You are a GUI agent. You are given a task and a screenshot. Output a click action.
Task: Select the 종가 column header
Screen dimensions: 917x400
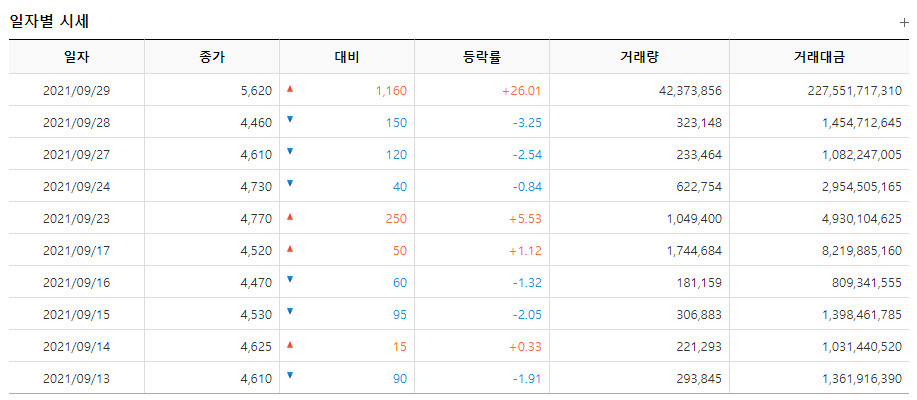pyautogui.click(x=212, y=57)
